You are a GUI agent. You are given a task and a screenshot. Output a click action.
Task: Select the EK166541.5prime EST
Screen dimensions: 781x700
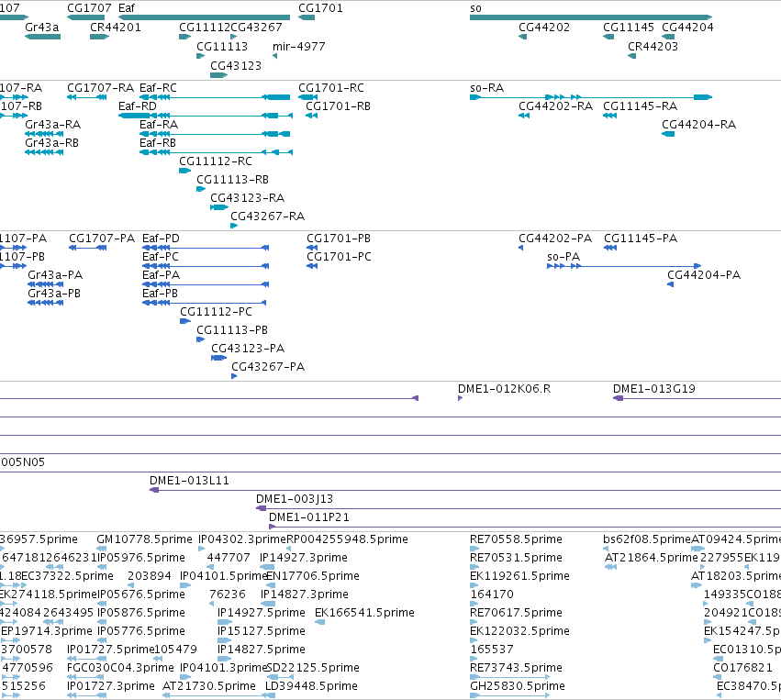319,622
